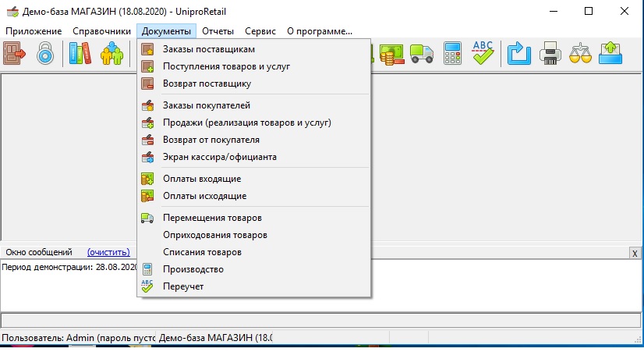This screenshot has width=644, height=359.
Task: Click the blue export arrow toolbar icon
Action: pyautogui.click(x=518, y=53)
